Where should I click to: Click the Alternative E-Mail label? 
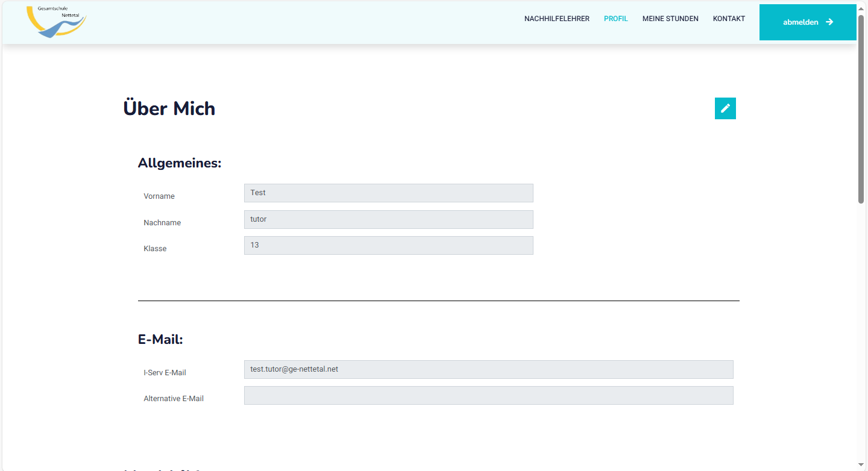[x=174, y=399]
